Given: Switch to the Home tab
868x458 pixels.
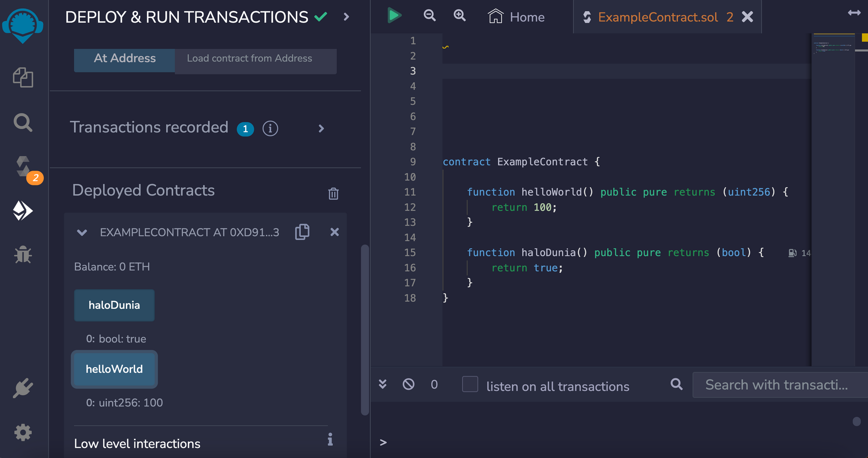Looking at the screenshot, I should click(516, 17).
